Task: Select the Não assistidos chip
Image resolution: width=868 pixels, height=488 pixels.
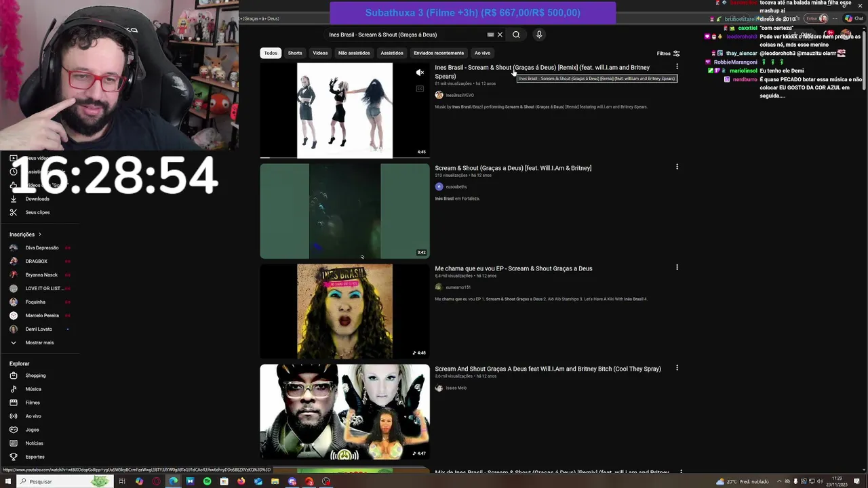Action: [x=354, y=53]
